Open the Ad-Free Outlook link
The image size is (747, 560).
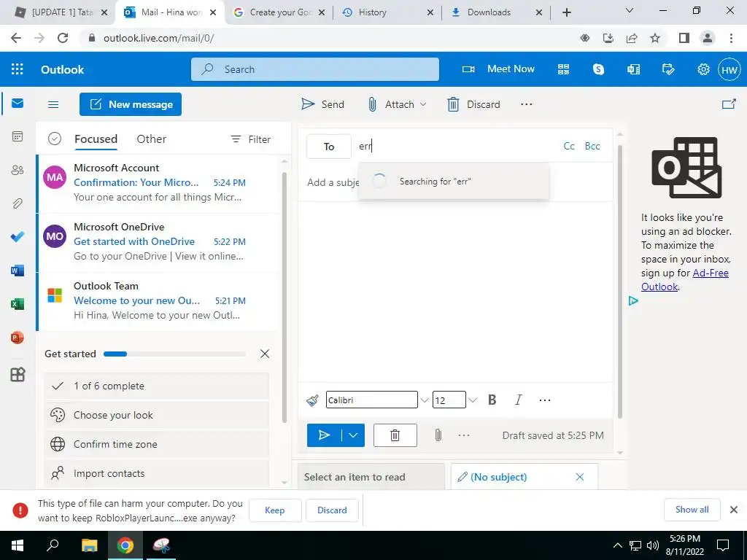tap(684, 279)
